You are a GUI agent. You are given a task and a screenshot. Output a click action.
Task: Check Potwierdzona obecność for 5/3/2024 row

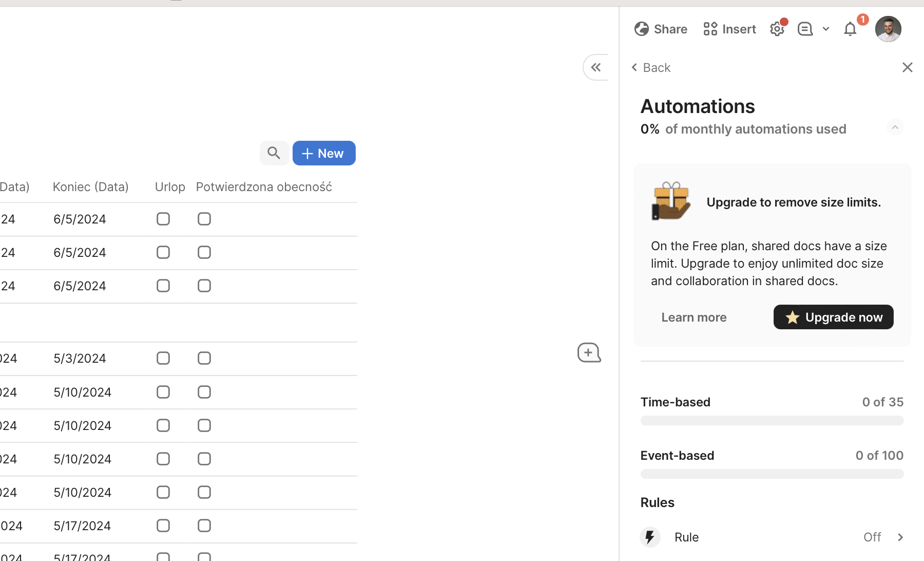(204, 358)
